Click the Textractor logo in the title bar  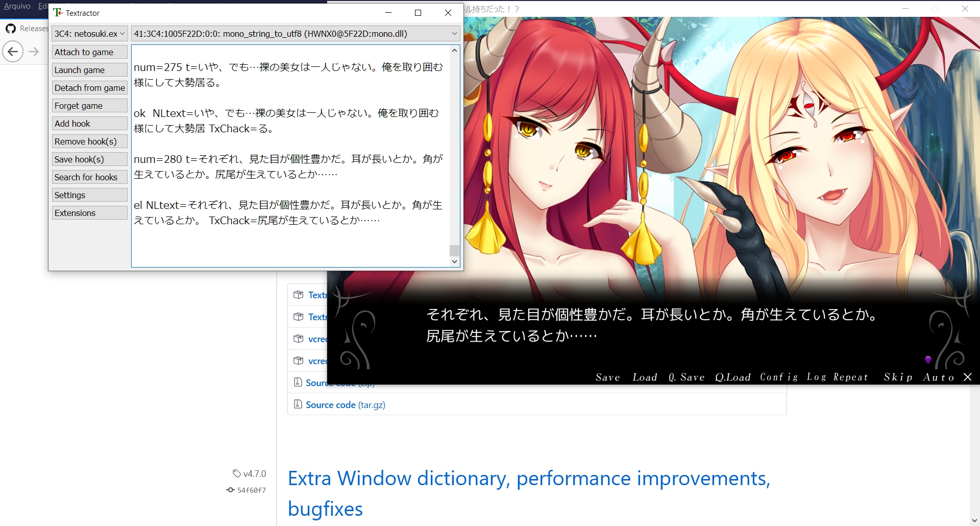pos(59,12)
